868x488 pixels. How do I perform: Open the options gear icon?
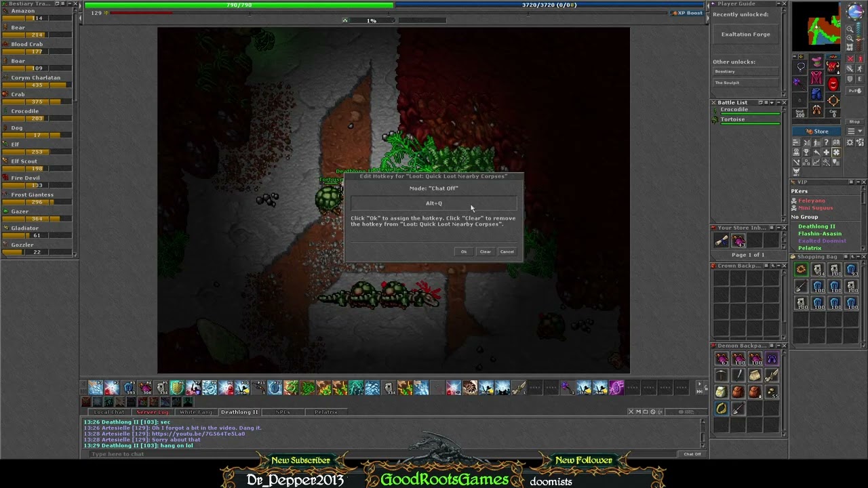click(850, 142)
